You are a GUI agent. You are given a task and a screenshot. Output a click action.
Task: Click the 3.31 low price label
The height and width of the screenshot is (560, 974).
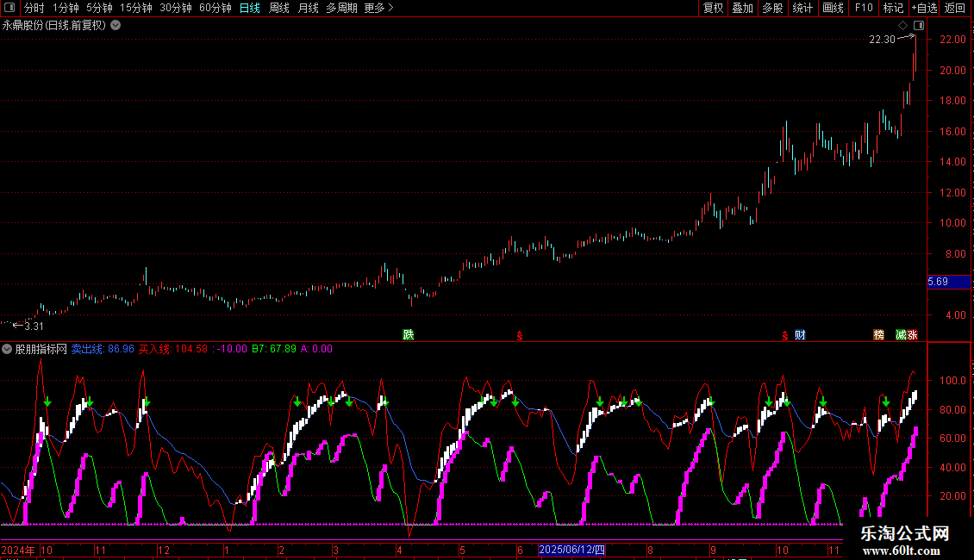click(34, 327)
